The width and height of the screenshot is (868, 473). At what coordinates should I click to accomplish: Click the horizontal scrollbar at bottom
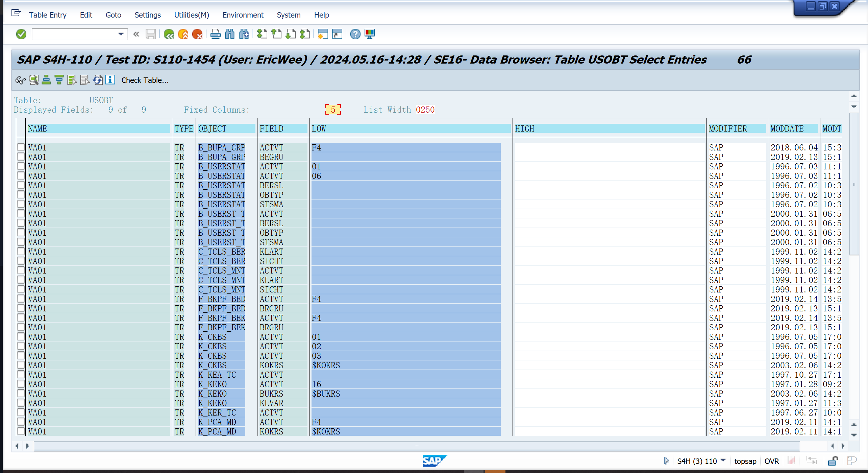tap(417, 446)
